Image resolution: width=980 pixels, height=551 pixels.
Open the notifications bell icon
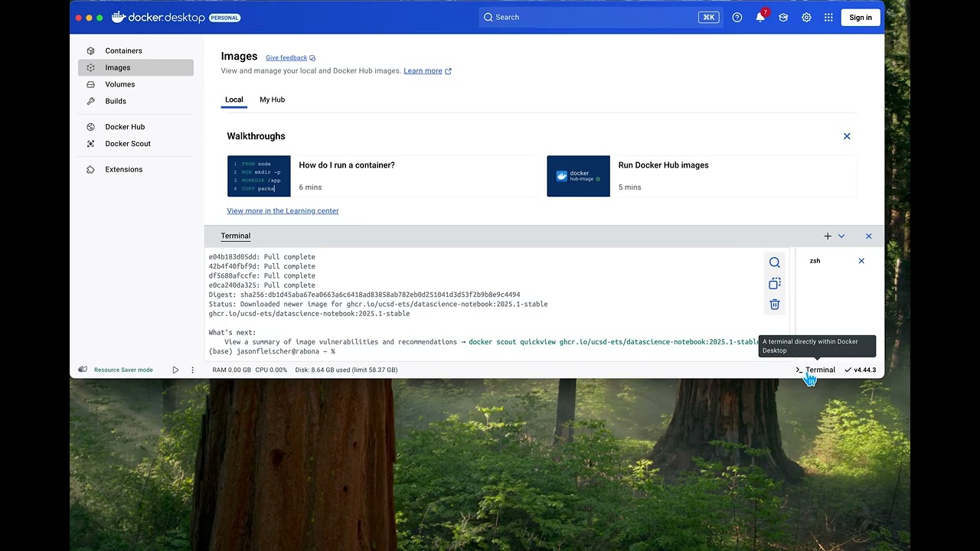point(760,18)
